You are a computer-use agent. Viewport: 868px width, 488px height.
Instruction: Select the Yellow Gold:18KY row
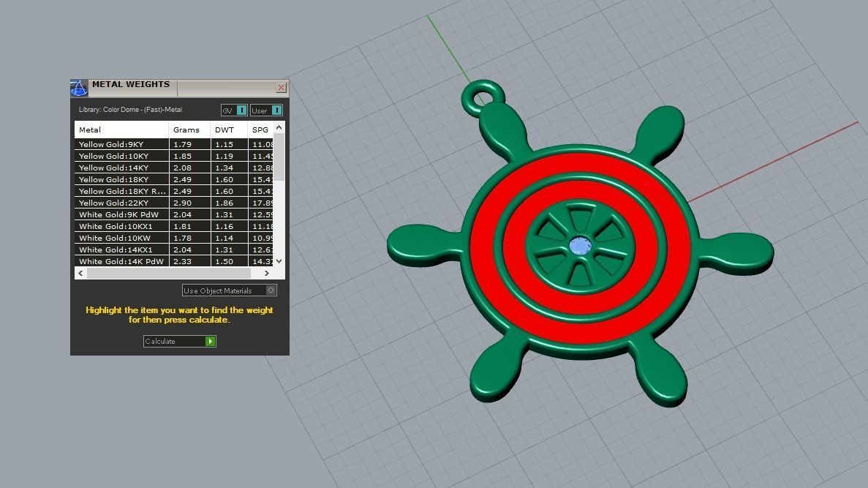click(174, 179)
